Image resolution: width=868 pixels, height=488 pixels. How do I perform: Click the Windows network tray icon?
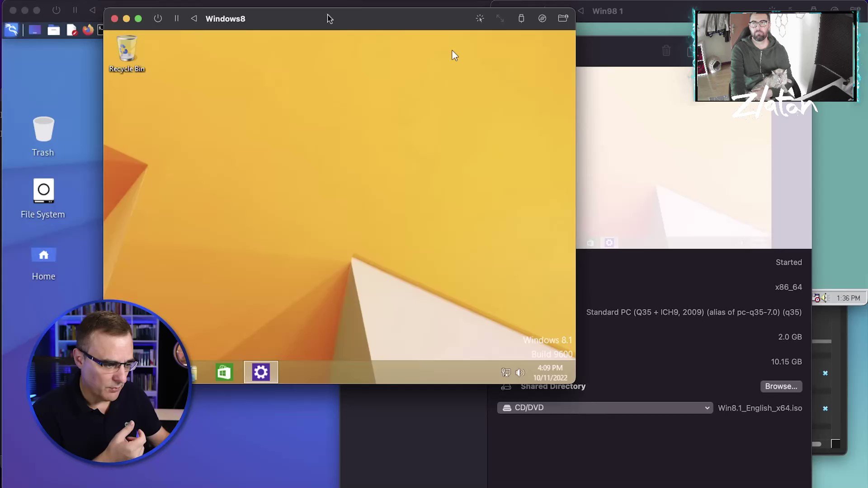(x=506, y=373)
